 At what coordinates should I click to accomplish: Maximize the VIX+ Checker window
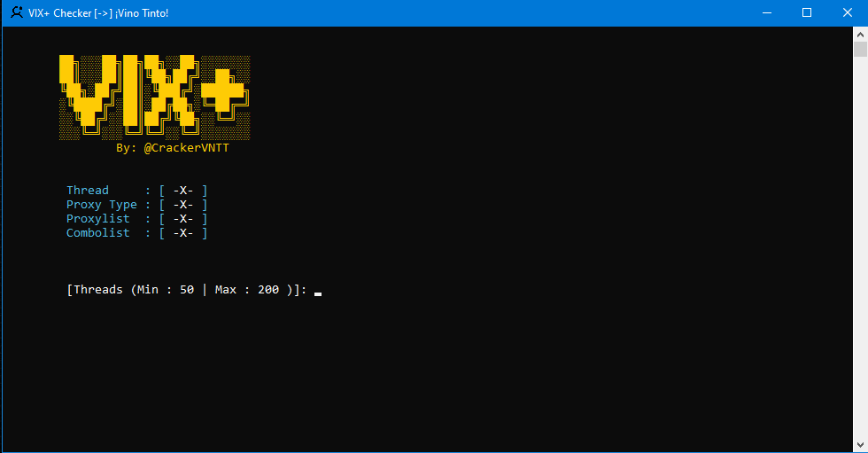click(807, 12)
